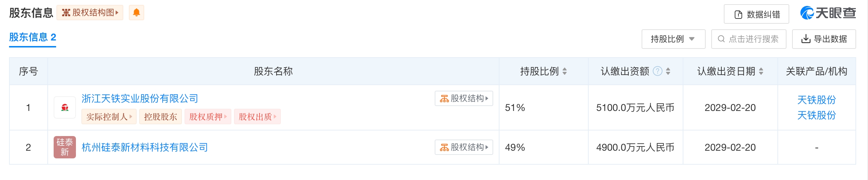Select the 股东信息 2 tab
This screenshot has width=868, height=180.
click(x=32, y=37)
